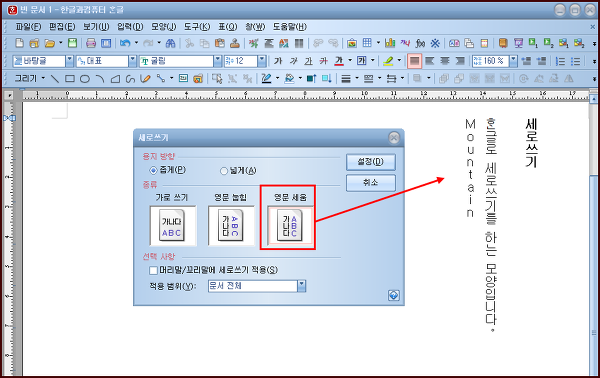This screenshot has width=600, height=378.
Task: Open the 파일(F) menu
Action: click(28, 27)
